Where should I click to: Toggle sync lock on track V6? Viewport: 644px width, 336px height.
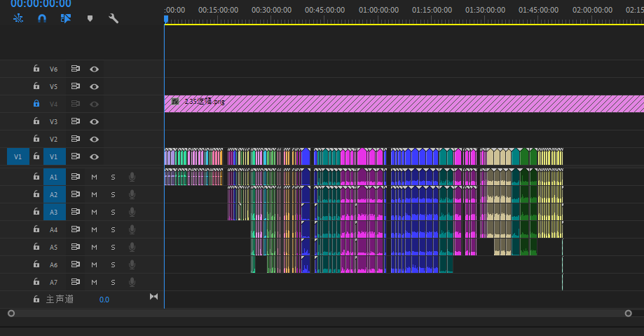(x=75, y=69)
